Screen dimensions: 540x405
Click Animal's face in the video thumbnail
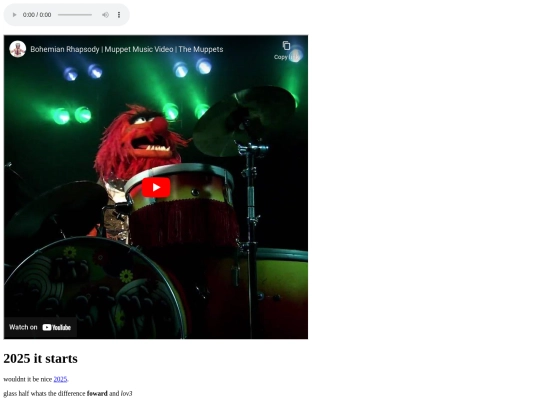(149, 136)
